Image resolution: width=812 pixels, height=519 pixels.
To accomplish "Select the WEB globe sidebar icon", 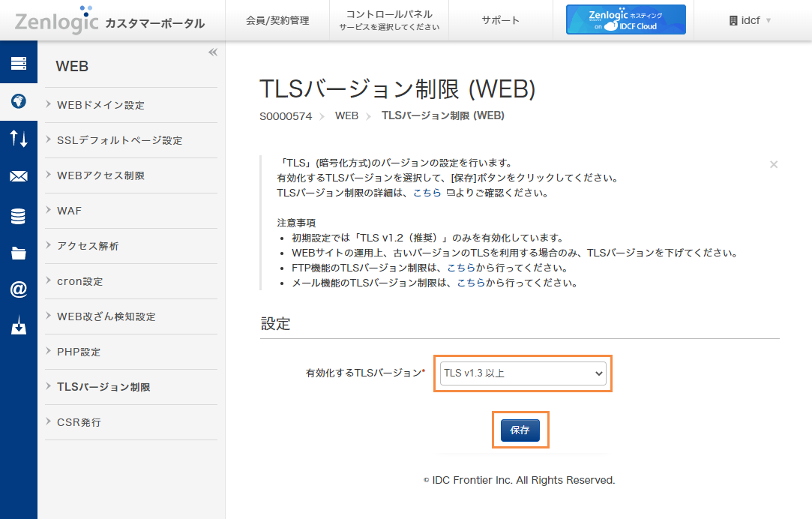I will click(x=19, y=101).
